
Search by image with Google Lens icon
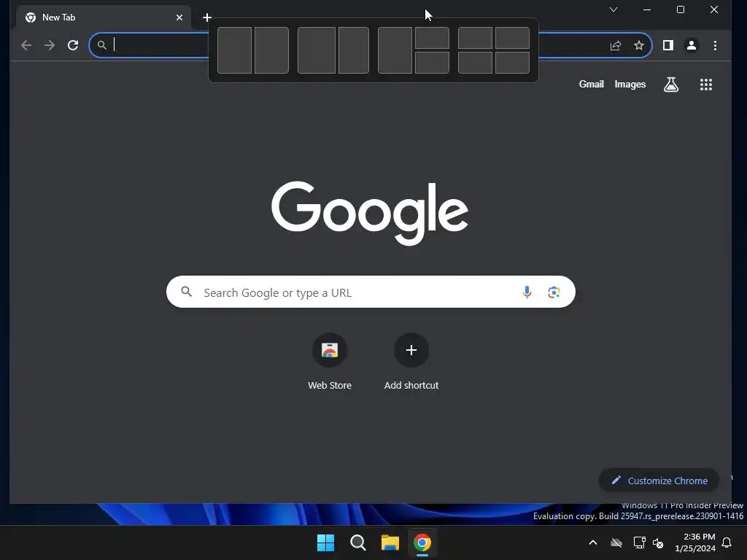click(553, 292)
